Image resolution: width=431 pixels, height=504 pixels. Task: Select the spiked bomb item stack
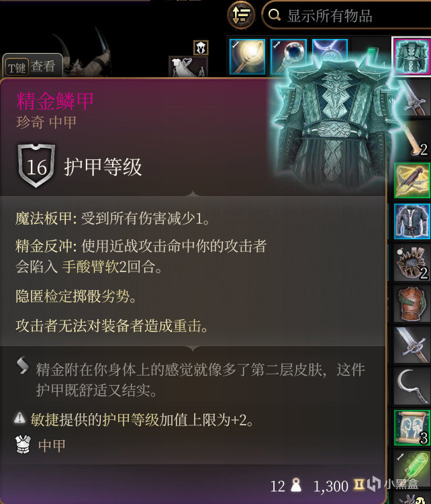click(412, 263)
